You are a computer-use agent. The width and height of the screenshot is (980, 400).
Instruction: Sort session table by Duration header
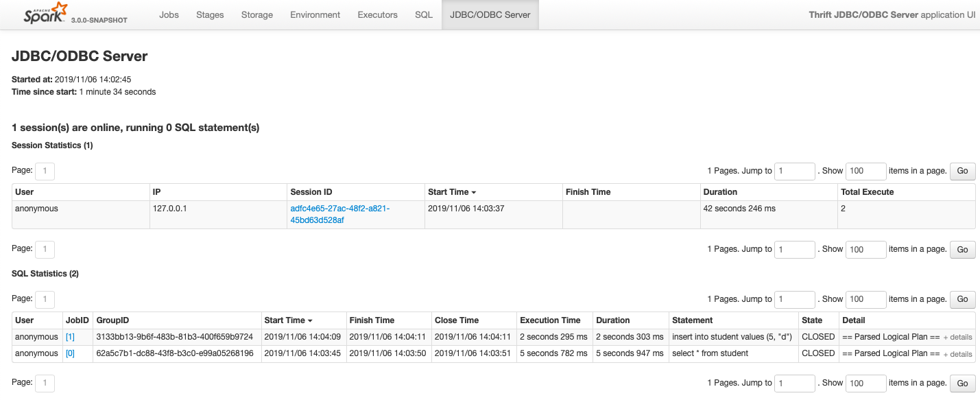pyautogui.click(x=720, y=192)
